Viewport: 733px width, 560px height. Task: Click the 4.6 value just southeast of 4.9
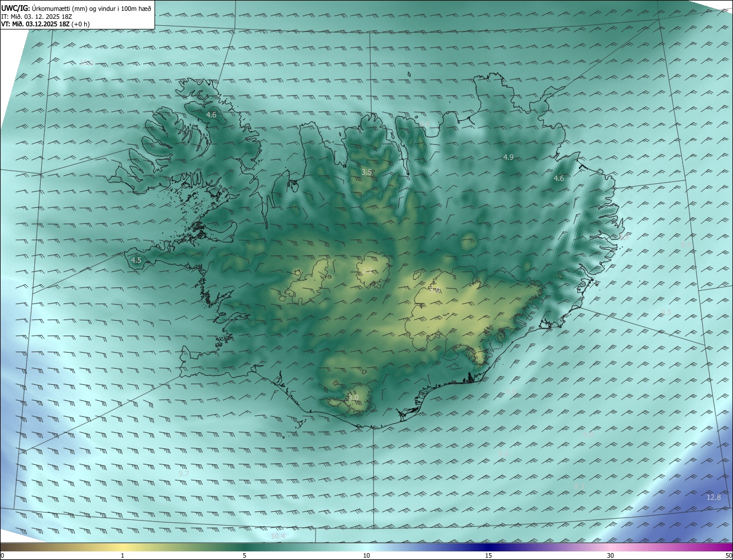559,179
